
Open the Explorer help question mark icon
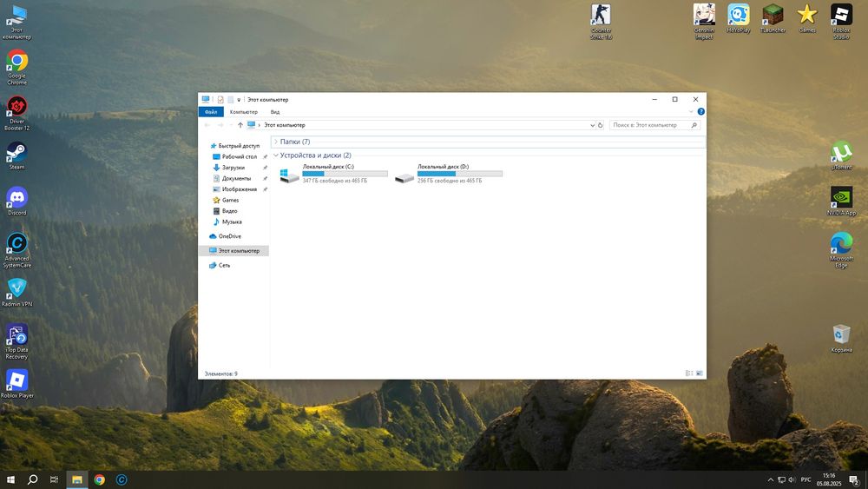(700, 112)
